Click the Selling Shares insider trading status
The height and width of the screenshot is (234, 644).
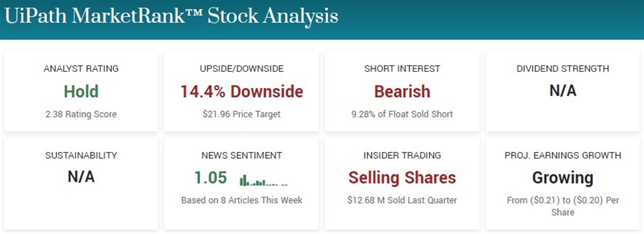(x=402, y=178)
